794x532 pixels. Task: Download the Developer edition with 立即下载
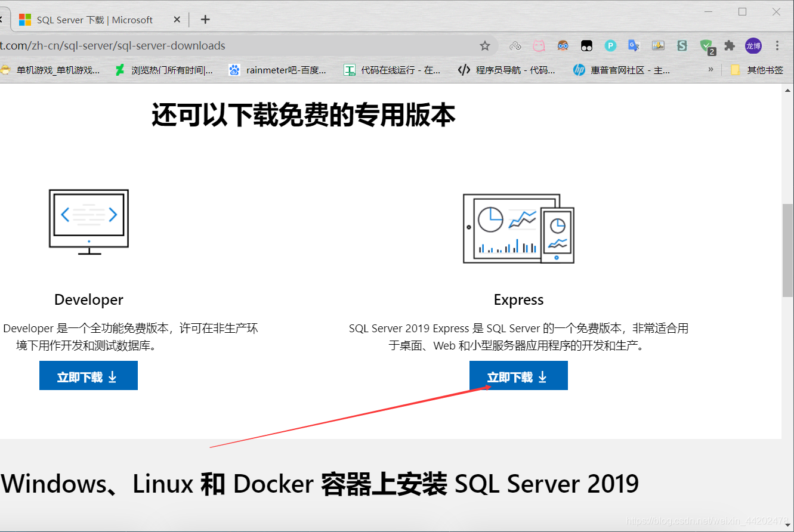click(x=88, y=376)
